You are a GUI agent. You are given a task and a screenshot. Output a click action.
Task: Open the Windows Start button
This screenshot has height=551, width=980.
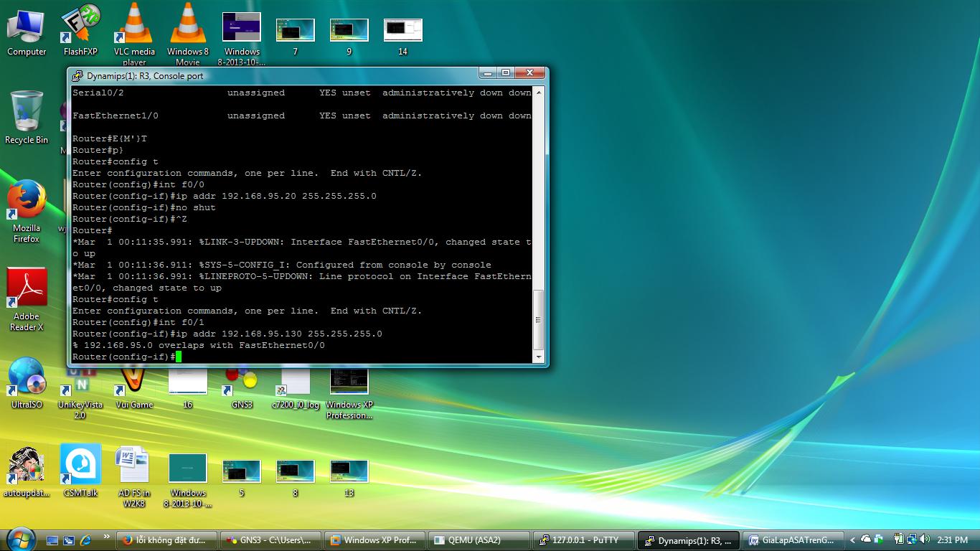tap(19, 539)
